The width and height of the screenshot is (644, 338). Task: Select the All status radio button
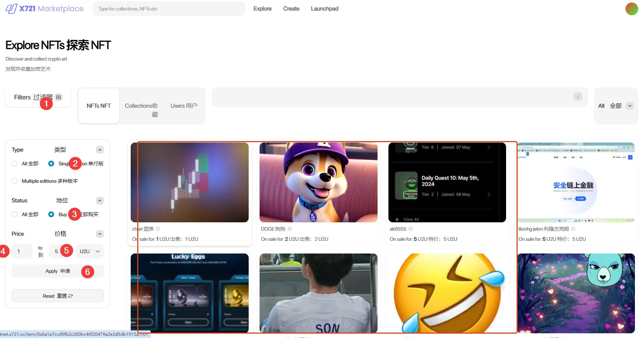coord(15,214)
